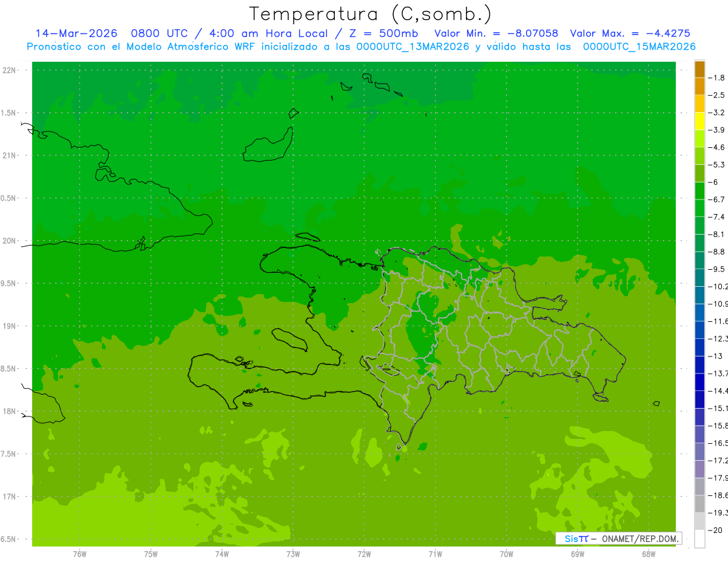Click the 'Valor Max. = -4.4275' text
Screen dimensions: 728x562
(x=630, y=33)
